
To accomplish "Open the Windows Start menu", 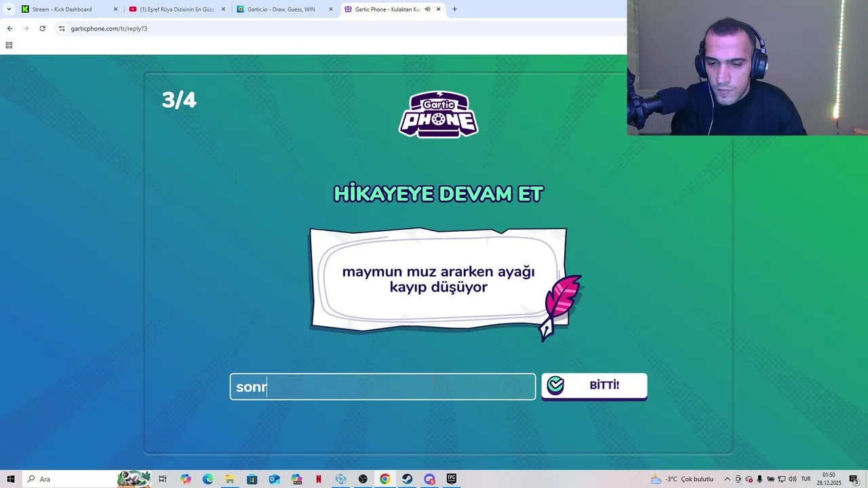I will pyautogui.click(x=10, y=479).
